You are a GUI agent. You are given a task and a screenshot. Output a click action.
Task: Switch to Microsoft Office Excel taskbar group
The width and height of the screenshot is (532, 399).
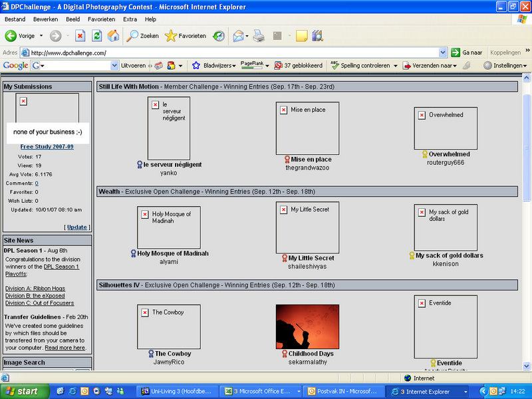tap(260, 392)
